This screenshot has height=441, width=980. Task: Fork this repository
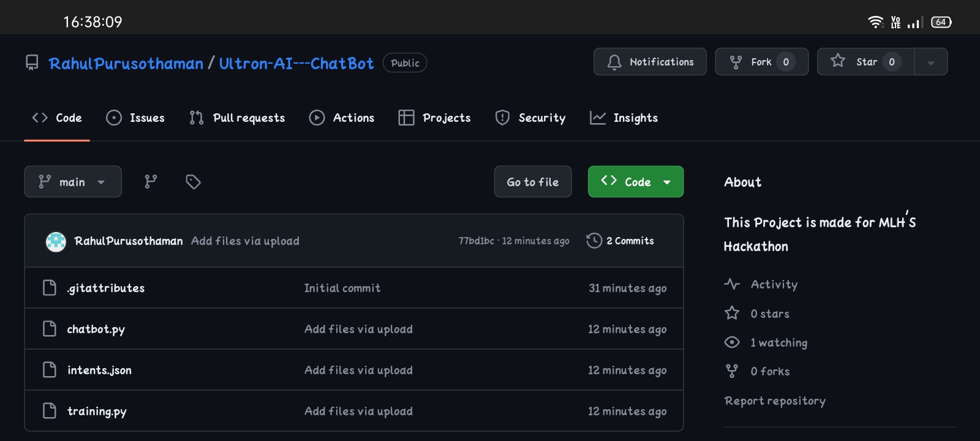pyautogui.click(x=761, y=62)
